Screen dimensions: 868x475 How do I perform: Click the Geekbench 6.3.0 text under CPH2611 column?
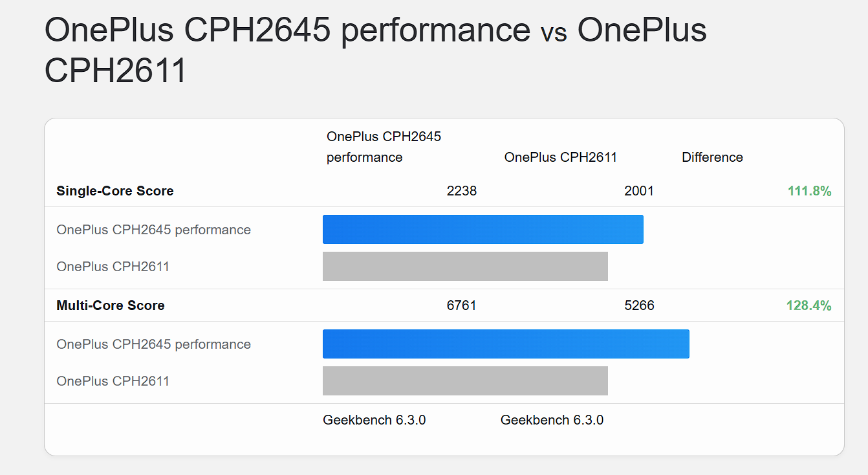pyautogui.click(x=552, y=420)
